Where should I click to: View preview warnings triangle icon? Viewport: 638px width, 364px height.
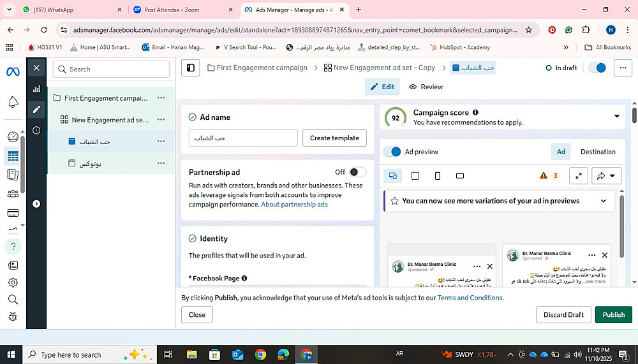click(x=544, y=175)
